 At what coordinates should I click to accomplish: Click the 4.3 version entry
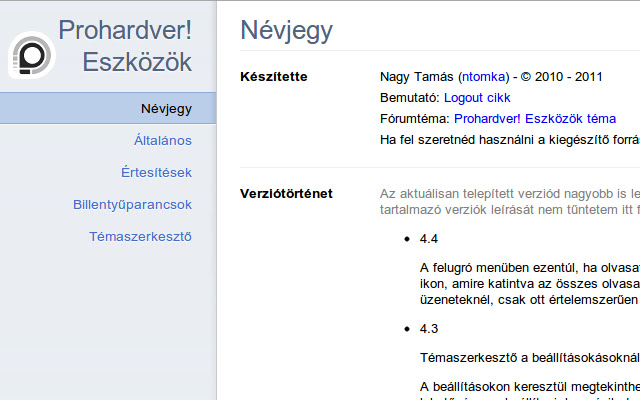[x=429, y=329]
